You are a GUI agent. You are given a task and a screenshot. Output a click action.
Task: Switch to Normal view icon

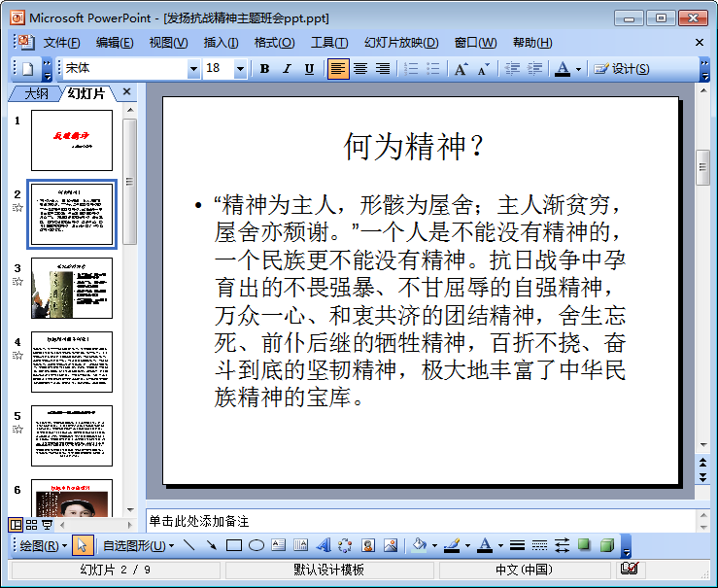tap(16, 525)
